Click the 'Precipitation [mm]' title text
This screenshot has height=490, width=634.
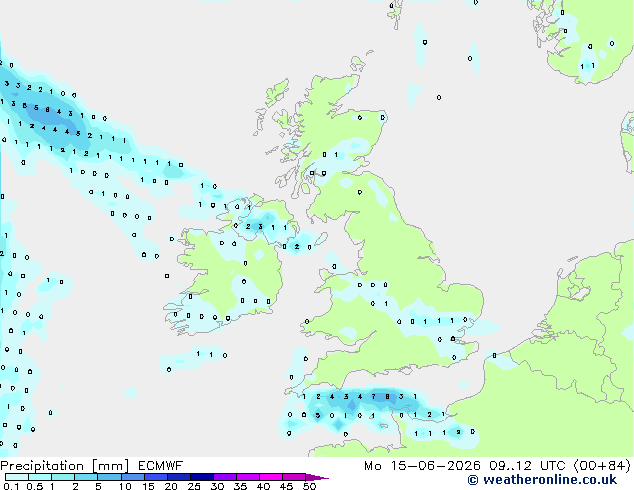pyautogui.click(x=65, y=466)
